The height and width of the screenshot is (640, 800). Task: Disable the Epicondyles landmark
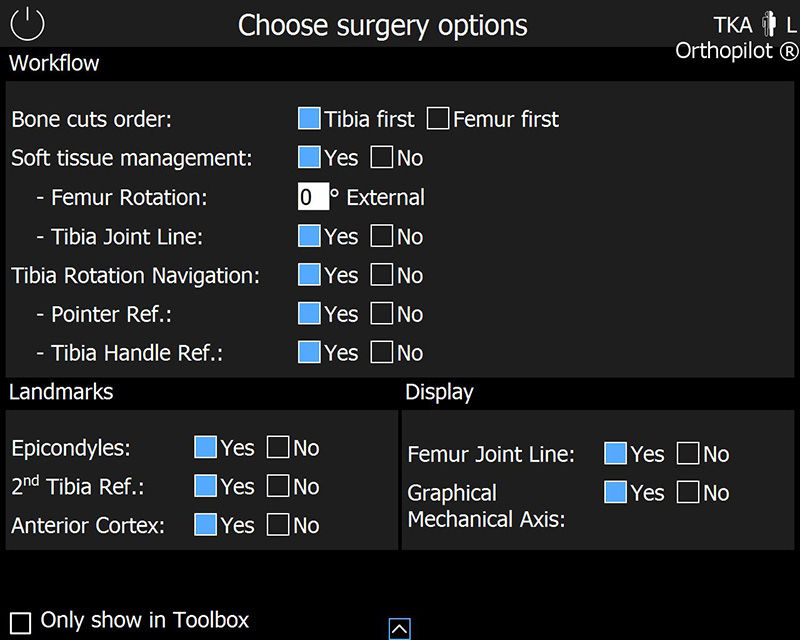click(277, 447)
